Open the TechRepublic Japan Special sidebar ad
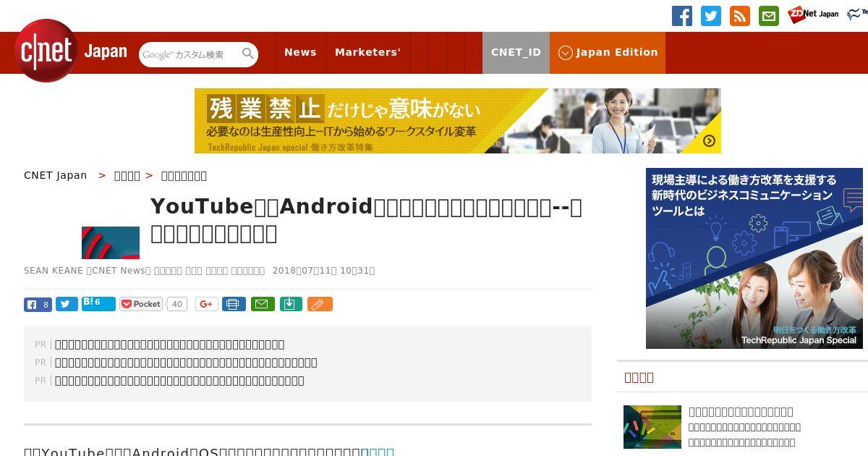The image size is (868, 456). [x=754, y=258]
